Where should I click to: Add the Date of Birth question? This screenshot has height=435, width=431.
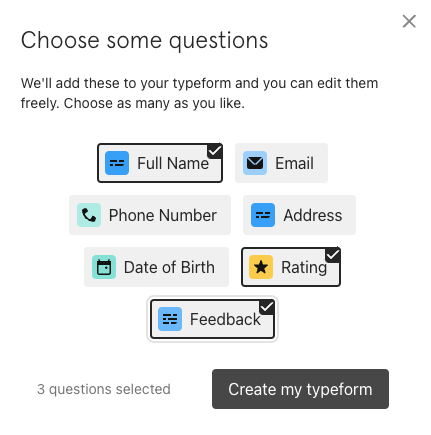click(x=156, y=267)
